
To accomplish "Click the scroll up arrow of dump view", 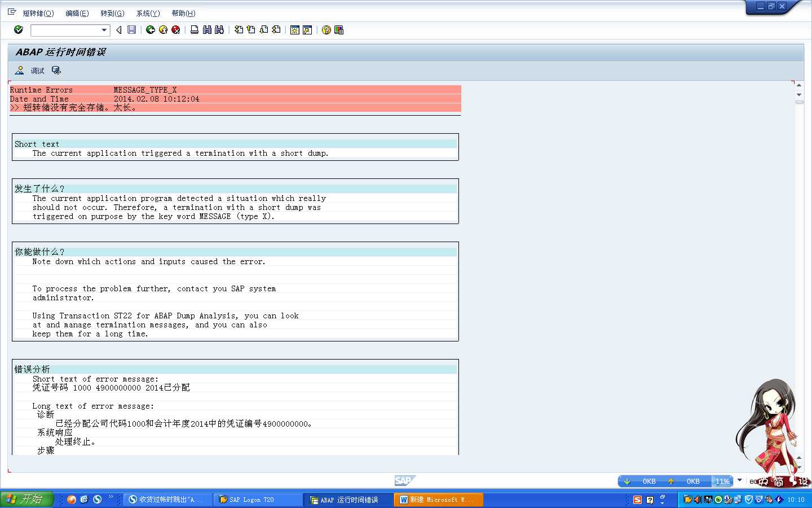I will [x=799, y=85].
